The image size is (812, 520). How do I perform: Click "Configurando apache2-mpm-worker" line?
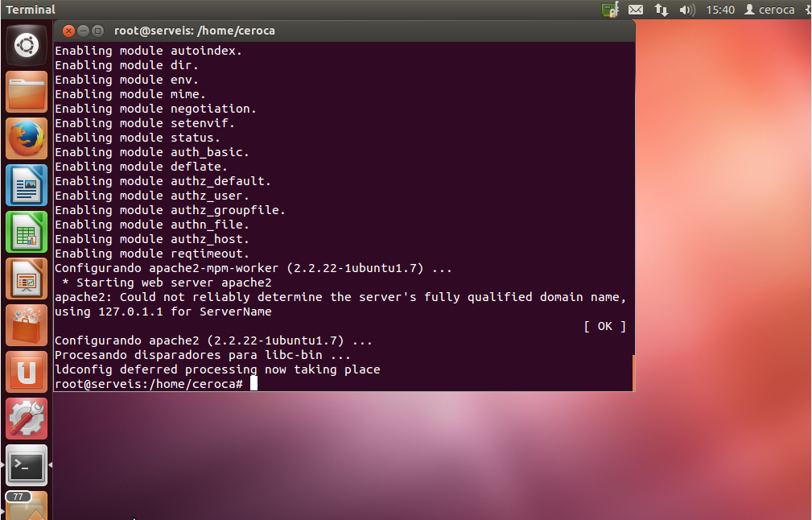pyautogui.click(x=253, y=268)
